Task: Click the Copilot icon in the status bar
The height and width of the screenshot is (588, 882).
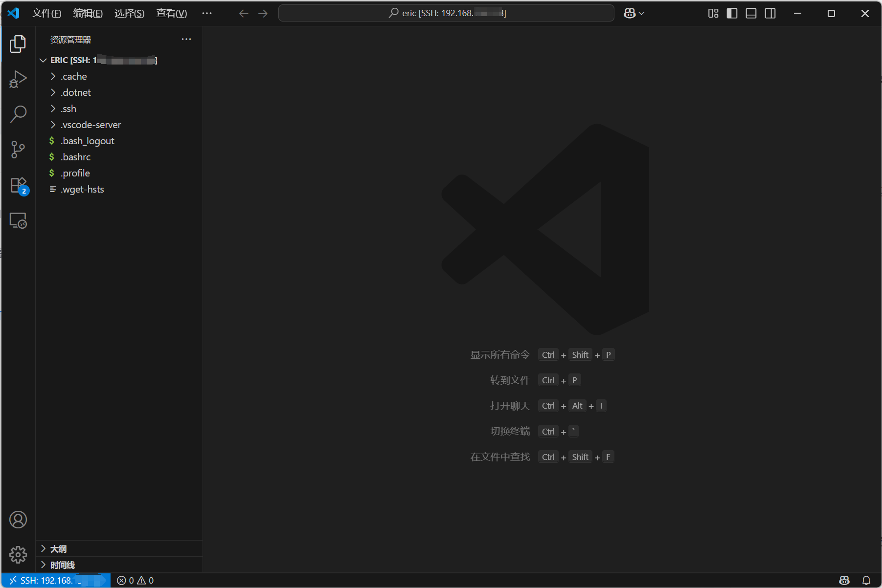Action: pos(845,580)
